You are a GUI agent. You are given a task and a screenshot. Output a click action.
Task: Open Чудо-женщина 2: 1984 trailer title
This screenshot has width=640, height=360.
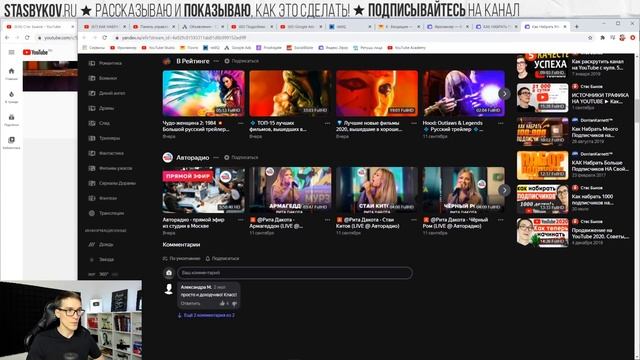[x=196, y=126]
